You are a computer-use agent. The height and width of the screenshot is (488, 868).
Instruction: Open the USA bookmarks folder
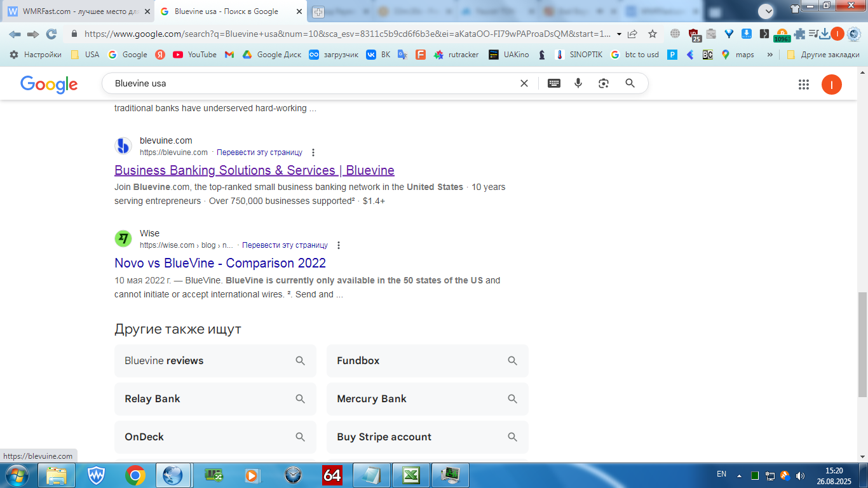pyautogui.click(x=85, y=55)
